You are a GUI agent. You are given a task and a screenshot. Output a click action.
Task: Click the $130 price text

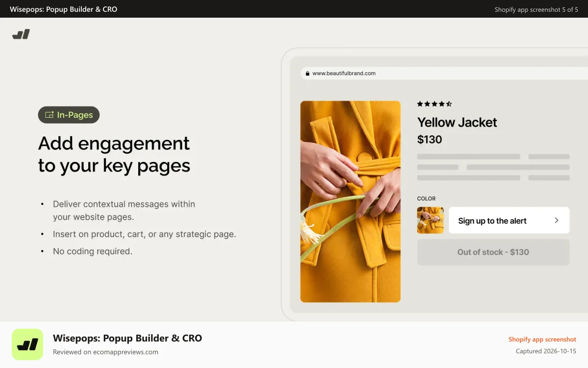click(430, 139)
